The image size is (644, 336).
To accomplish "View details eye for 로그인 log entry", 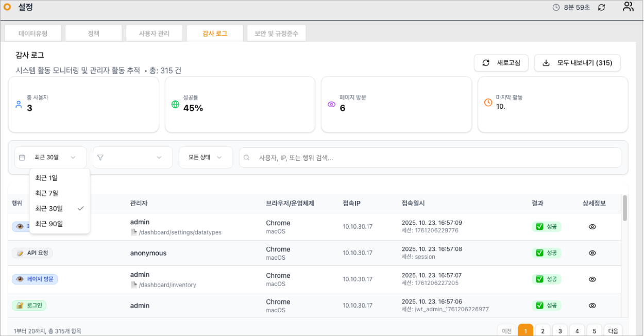I will coord(592,306).
